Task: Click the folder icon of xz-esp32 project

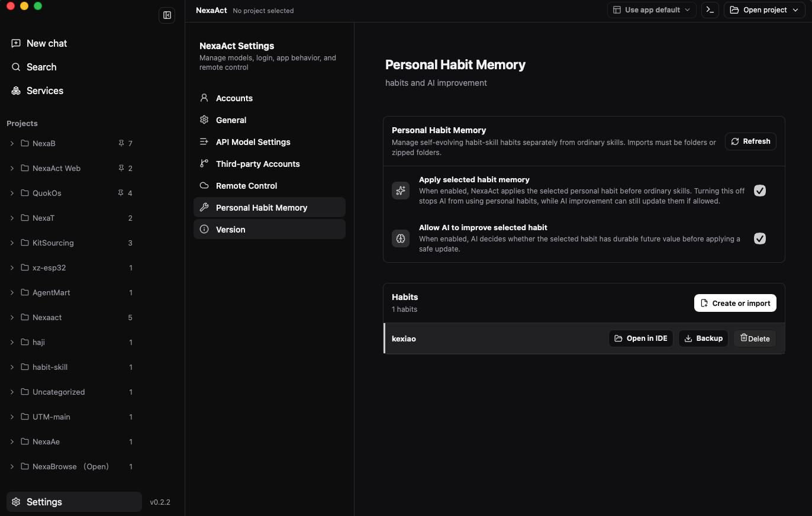Action: (x=25, y=267)
